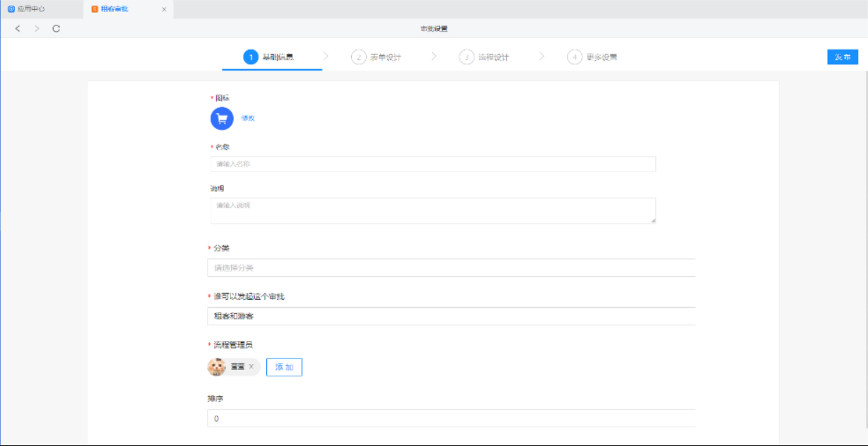Click the orange 租客审批 tab icon

point(95,9)
